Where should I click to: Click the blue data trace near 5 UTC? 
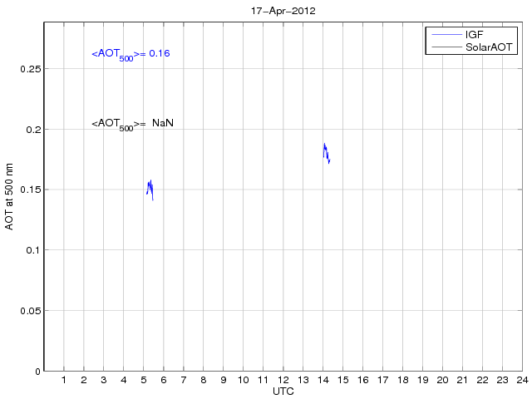click(150, 190)
